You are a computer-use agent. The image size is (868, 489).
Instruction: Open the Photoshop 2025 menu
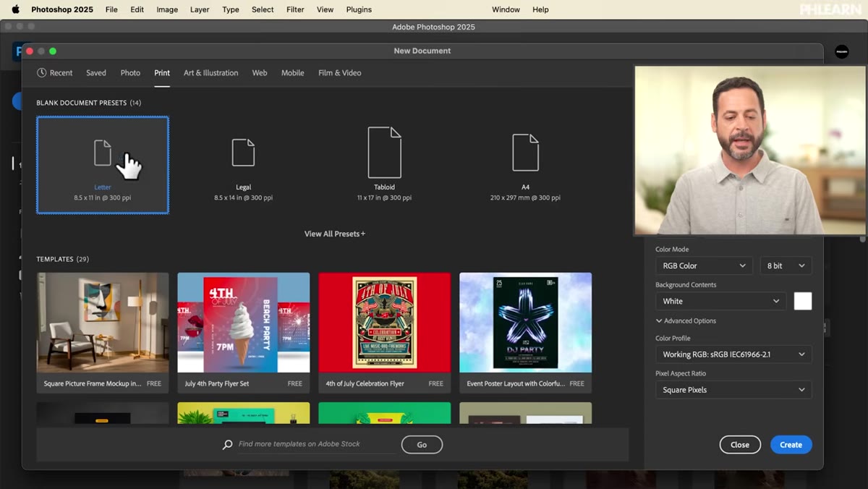click(61, 9)
